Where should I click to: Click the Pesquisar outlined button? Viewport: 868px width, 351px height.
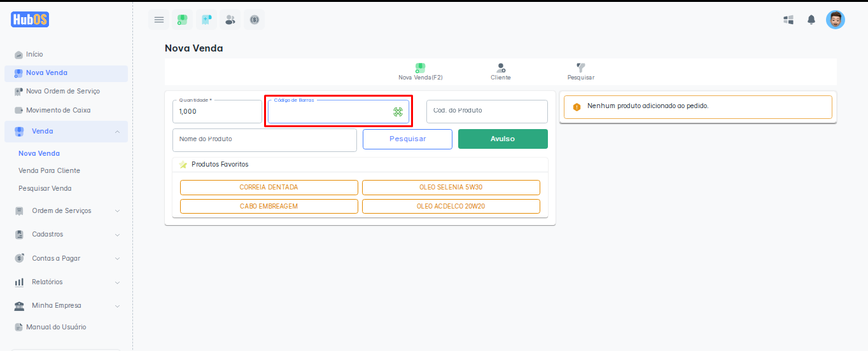407,139
